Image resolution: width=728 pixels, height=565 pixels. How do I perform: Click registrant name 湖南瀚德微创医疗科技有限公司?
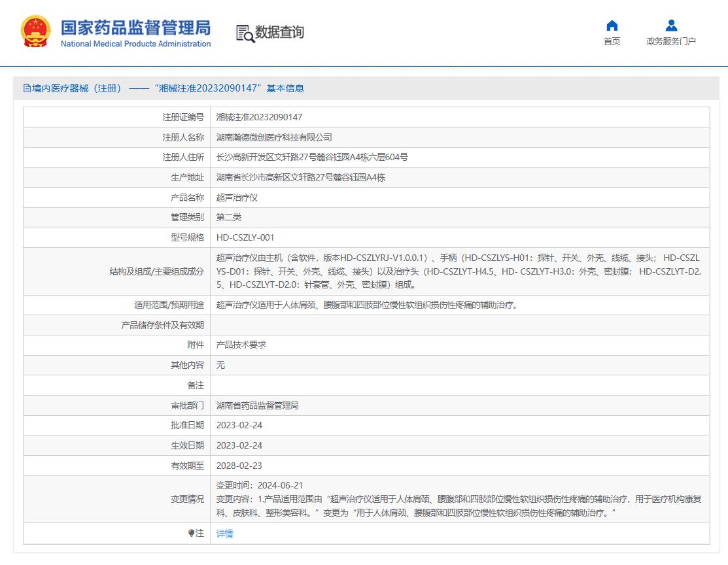(x=274, y=137)
